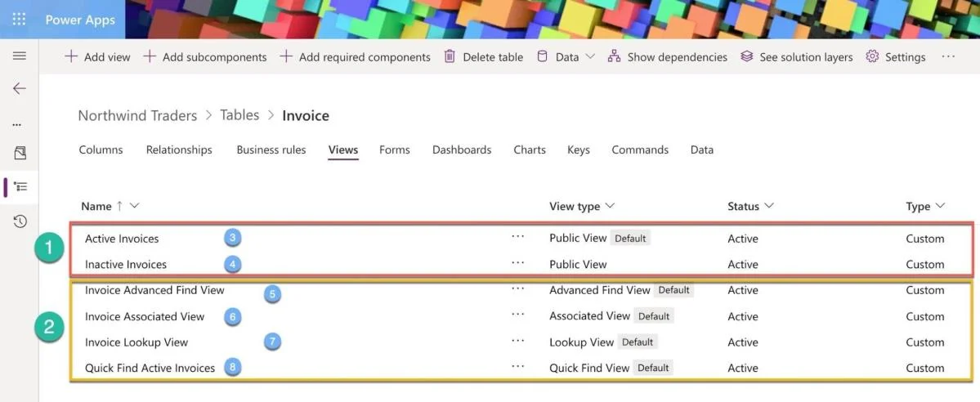Click See solution layers
The height and width of the screenshot is (402, 980).
(796, 57)
